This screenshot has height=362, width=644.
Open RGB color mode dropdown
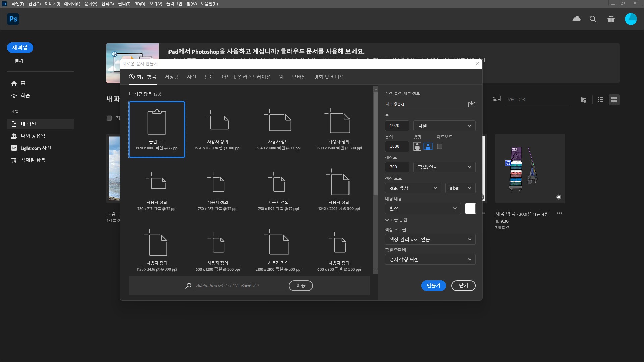413,188
